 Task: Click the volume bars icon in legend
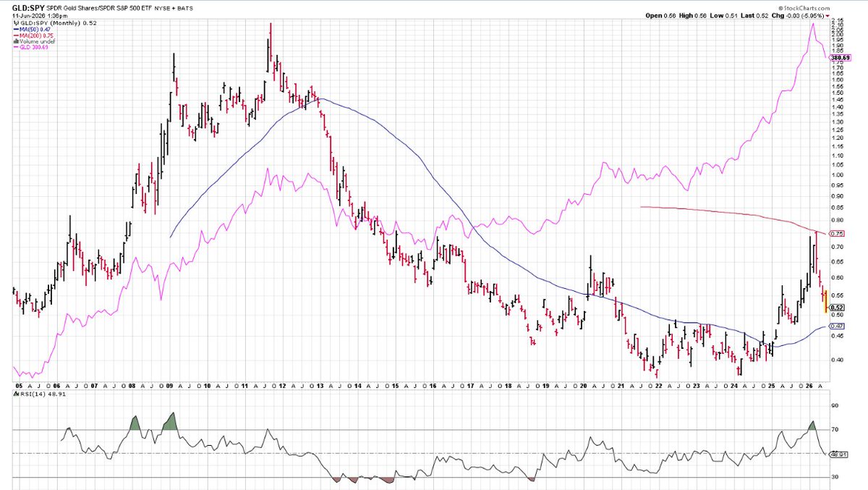[15, 41]
